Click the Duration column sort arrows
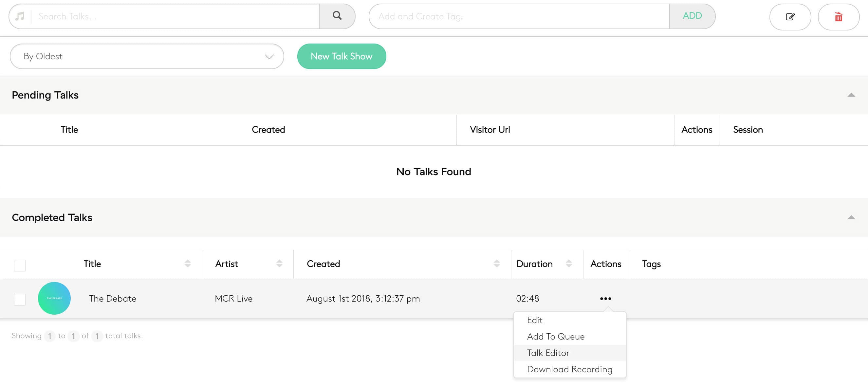 point(568,264)
